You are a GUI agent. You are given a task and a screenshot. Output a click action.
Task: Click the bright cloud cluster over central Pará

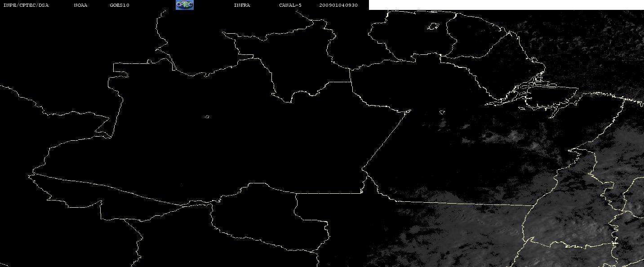click(x=512, y=136)
